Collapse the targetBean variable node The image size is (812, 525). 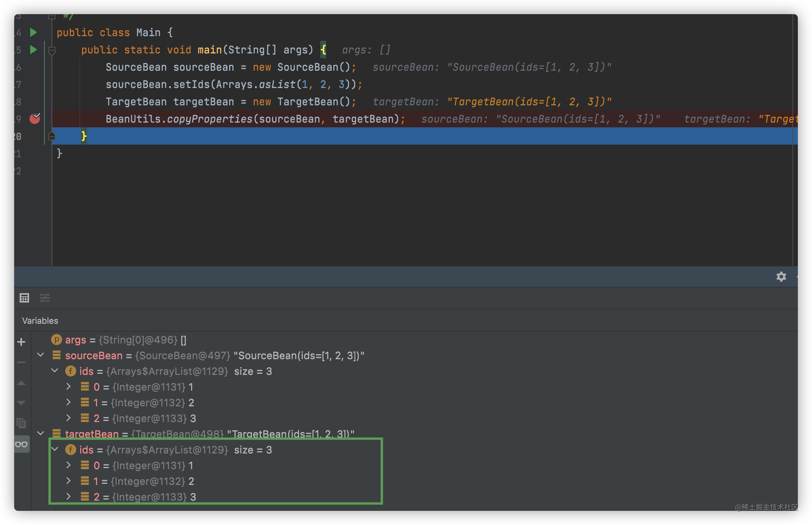pyautogui.click(x=40, y=433)
